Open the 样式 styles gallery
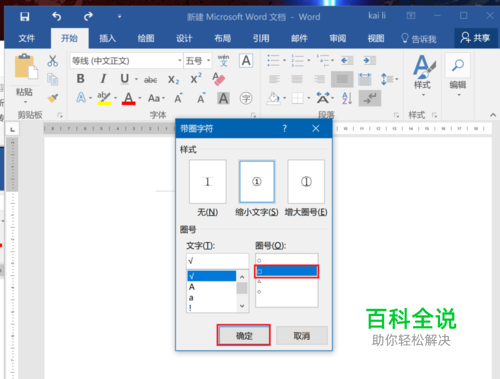 [423, 75]
